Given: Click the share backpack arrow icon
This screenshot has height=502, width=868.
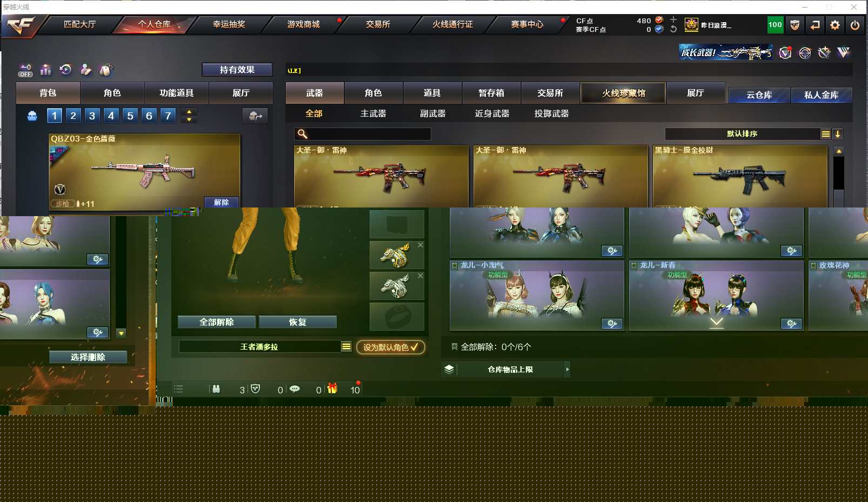Looking at the screenshot, I should (x=255, y=116).
